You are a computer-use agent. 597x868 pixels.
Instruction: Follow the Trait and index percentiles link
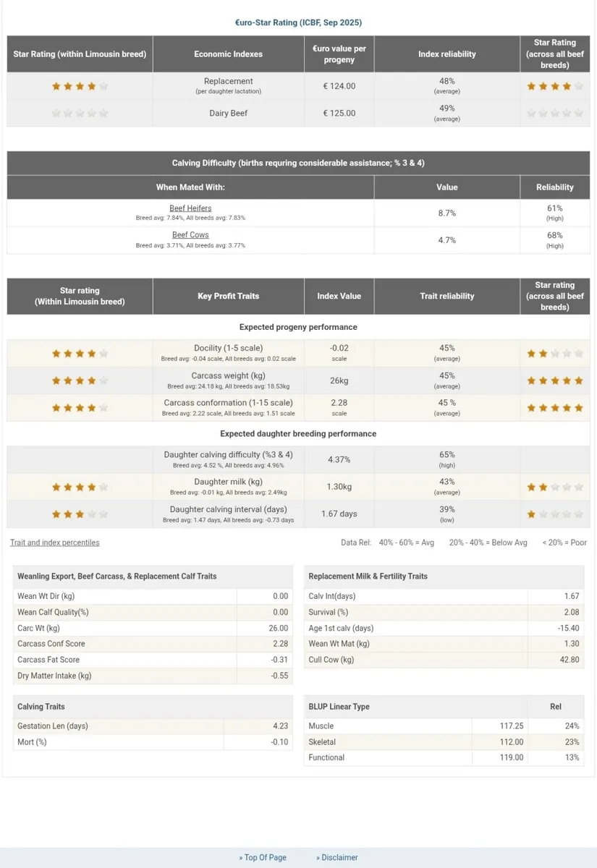pyautogui.click(x=55, y=542)
